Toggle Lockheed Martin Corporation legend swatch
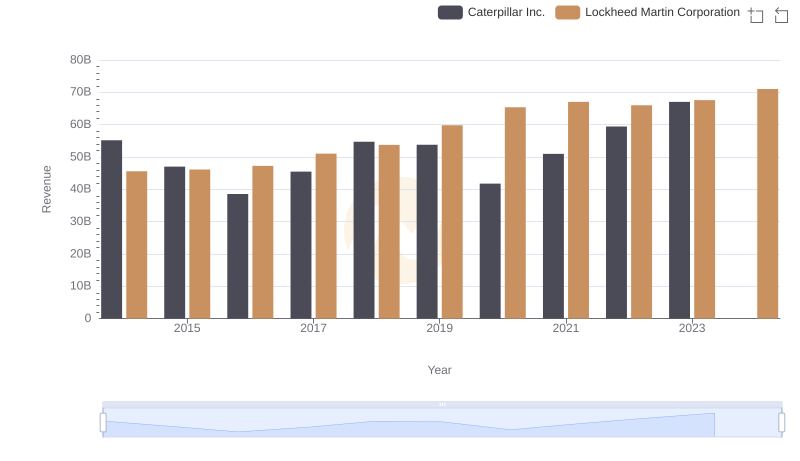800x461 pixels. pyautogui.click(x=568, y=12)
